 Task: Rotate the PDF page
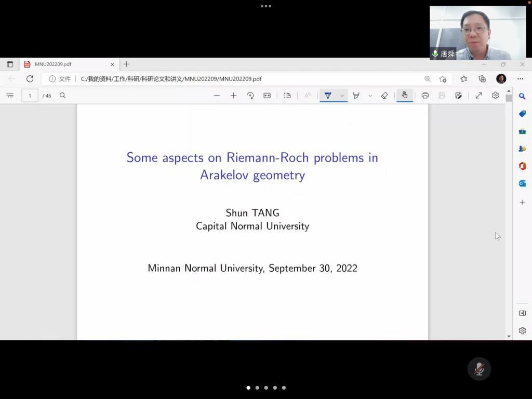point(250,96)
